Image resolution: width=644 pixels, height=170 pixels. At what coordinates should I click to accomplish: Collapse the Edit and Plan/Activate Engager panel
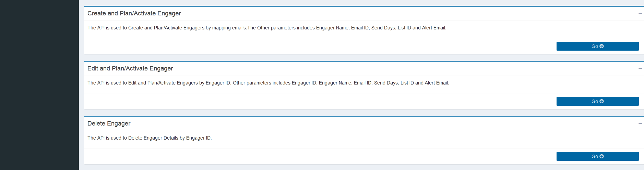tap(640, 69)
